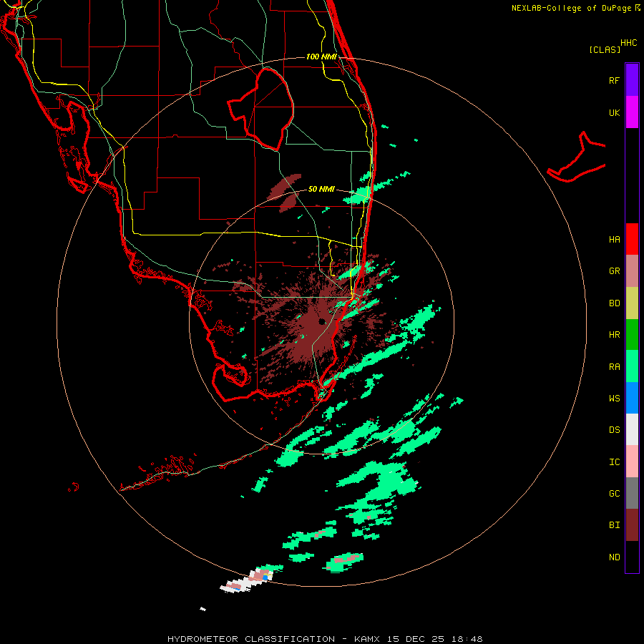Click the 50 NMI range ring label
Viewport: 644px width, 644px height.
pyautogui.click(x=321, y=189)
